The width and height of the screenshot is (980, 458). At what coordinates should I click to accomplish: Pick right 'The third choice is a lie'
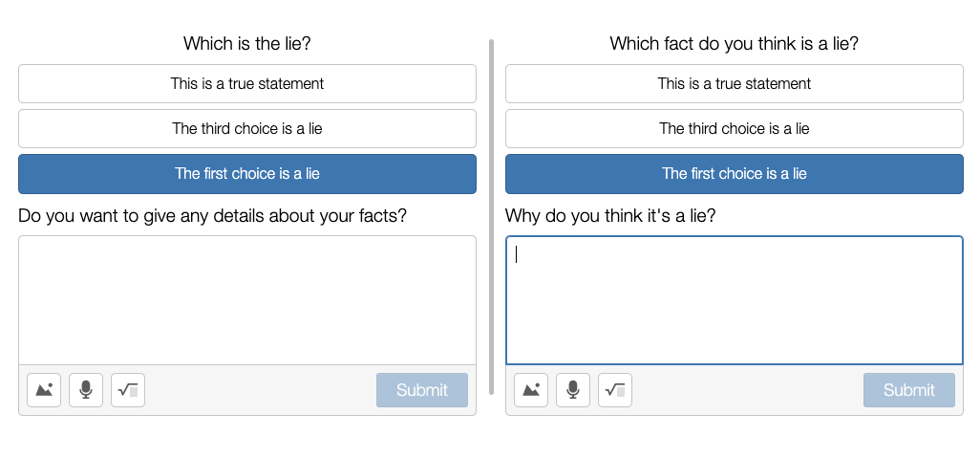pyautogui.click(x=735, y=129)
